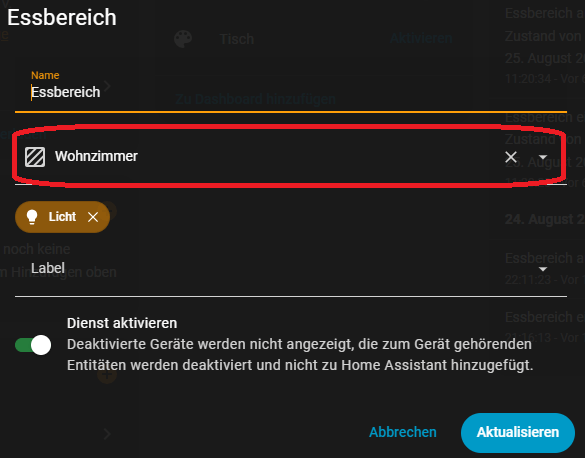Click the lightbulb icon on Licht chip
The height and width of the screenshot is (458, 585).
click(x=32, y=217)
